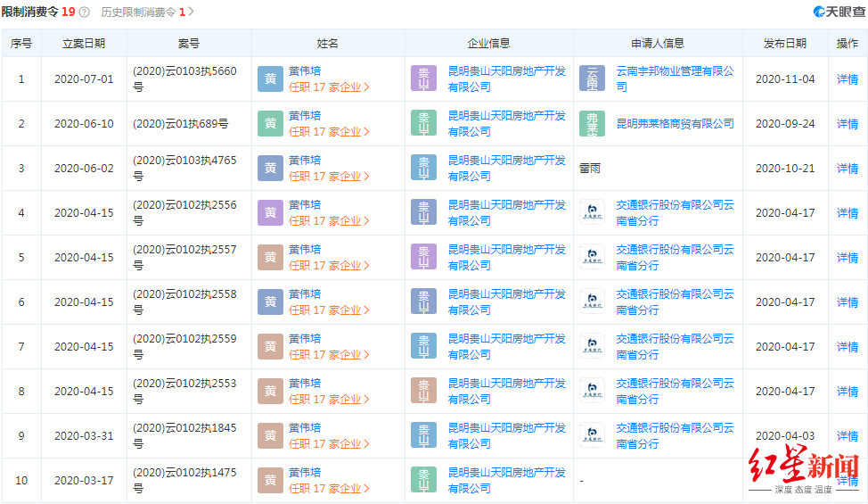
Task: Click the 交通银行 logo in row 4
Action: 593,212
